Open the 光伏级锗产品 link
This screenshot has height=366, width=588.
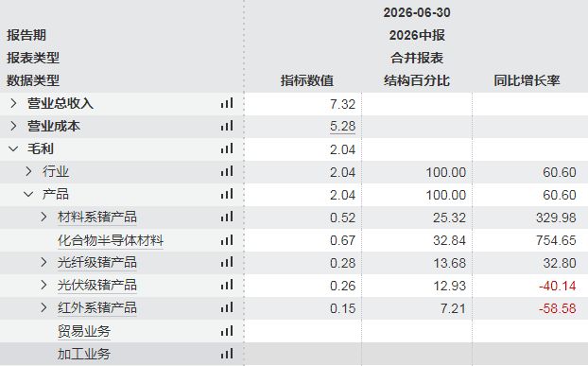pos(97,286)
